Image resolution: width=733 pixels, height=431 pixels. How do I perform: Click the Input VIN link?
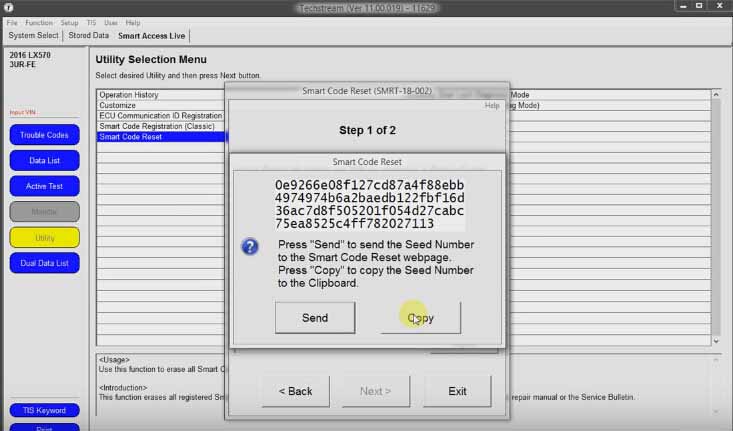(x=22, y=112)
